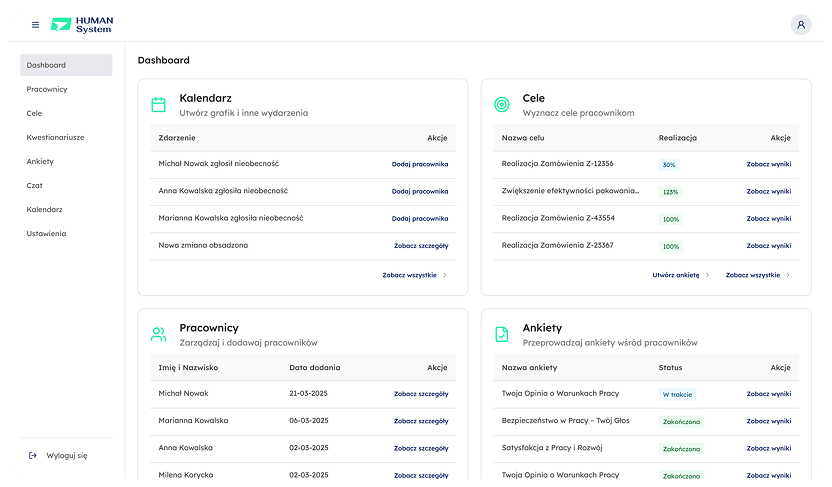Image resolution: width=832 pixels, height=487 pixels.
Task: Click Marianna Kowalska name in Pracownicy table
Action: [193, 420]
